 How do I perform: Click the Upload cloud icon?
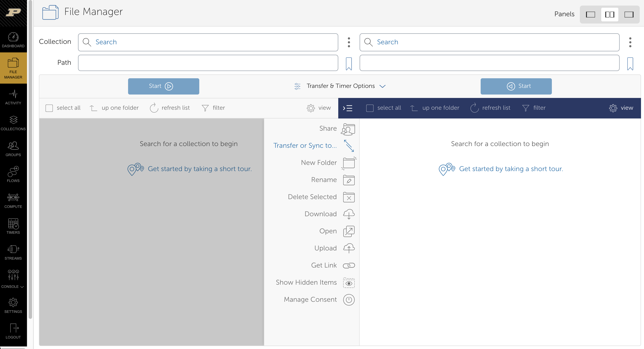click(349, 248)
